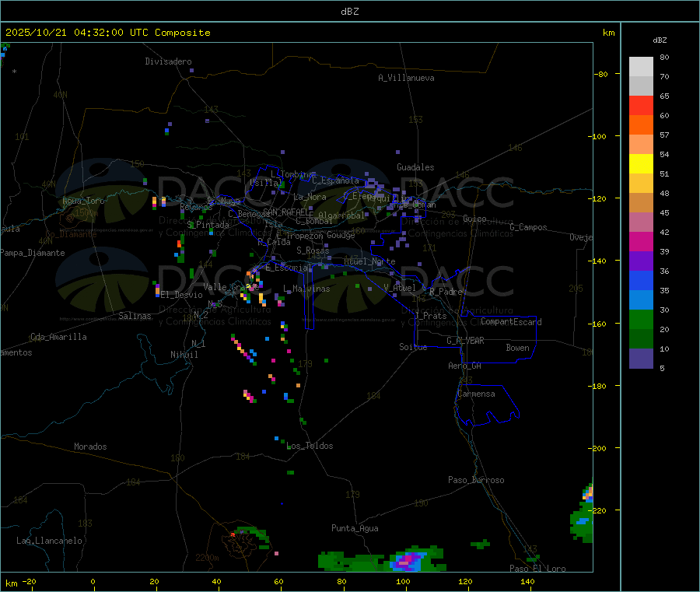Pick the green 20-30 dBZ color swatch
The width and height of the screenshot is (700, 592).
[641, 319]
